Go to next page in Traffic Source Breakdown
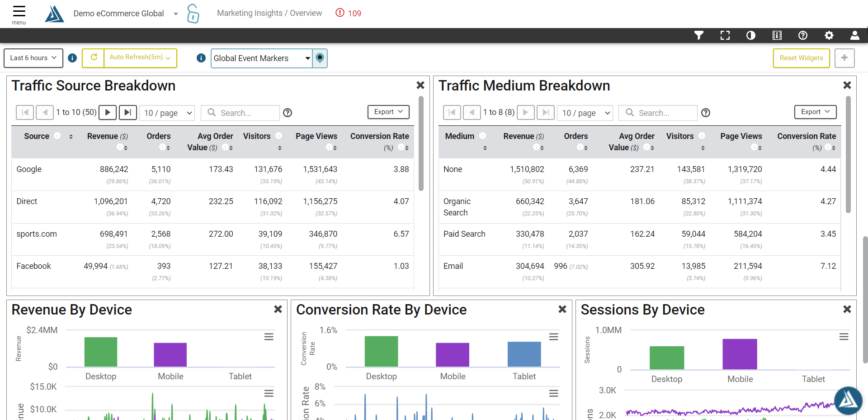868x420 pixels. pyautogui.click(x=108, y=112)
